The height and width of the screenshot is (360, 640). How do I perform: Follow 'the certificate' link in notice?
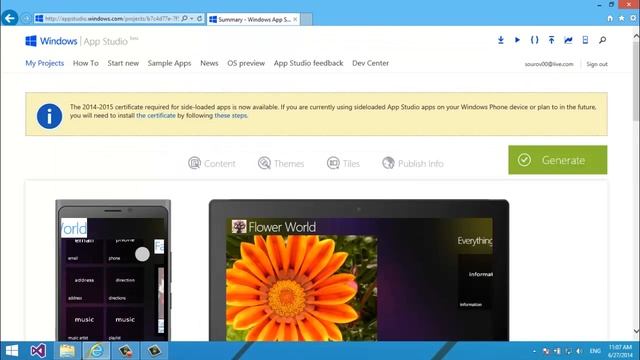coord(156,116)
